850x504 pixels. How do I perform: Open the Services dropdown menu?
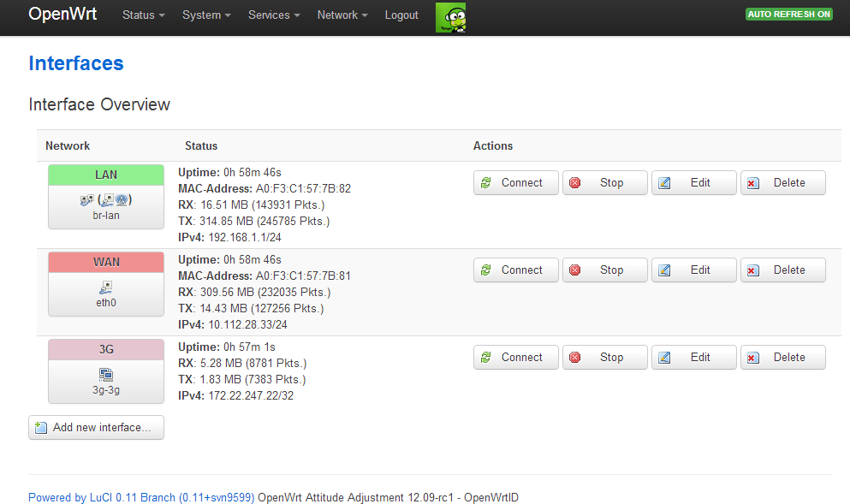[274, 15]
